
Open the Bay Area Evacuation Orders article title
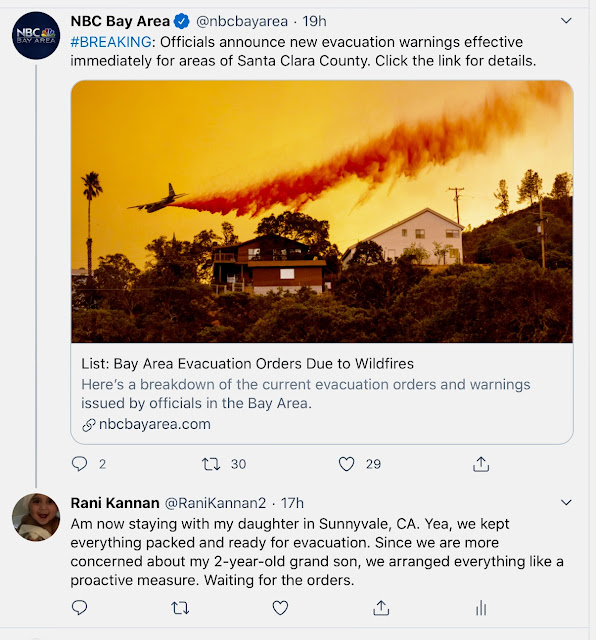tap(247, 363)
